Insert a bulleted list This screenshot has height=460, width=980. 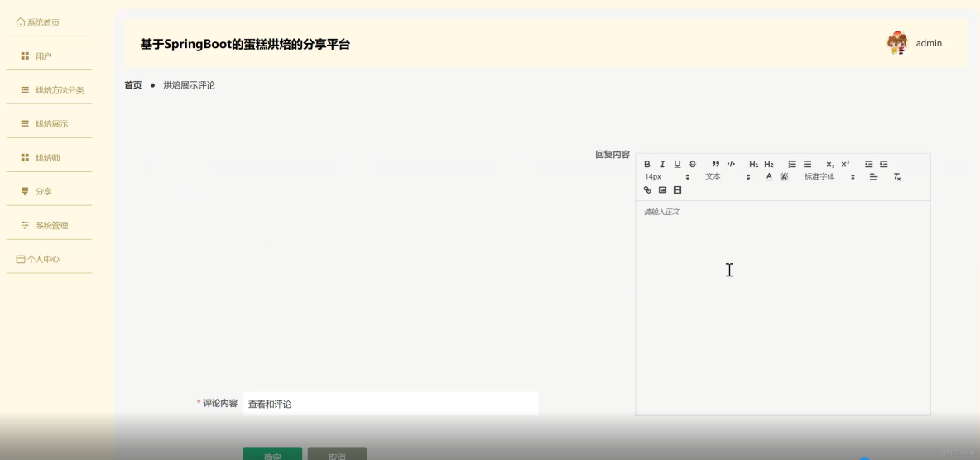808,165
